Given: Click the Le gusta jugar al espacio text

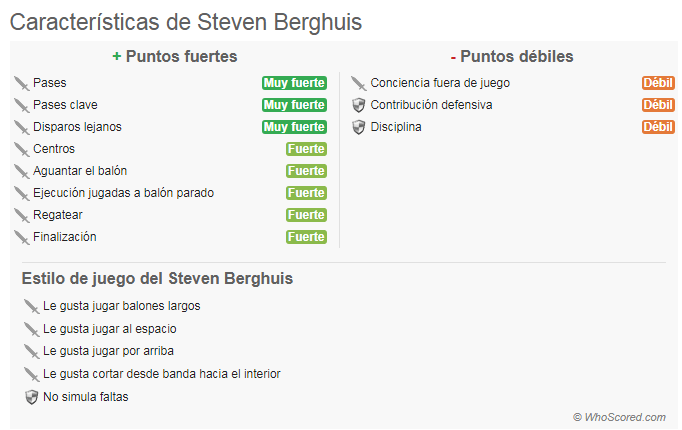Looking at the screenshot, I should [x=110, y=329].
